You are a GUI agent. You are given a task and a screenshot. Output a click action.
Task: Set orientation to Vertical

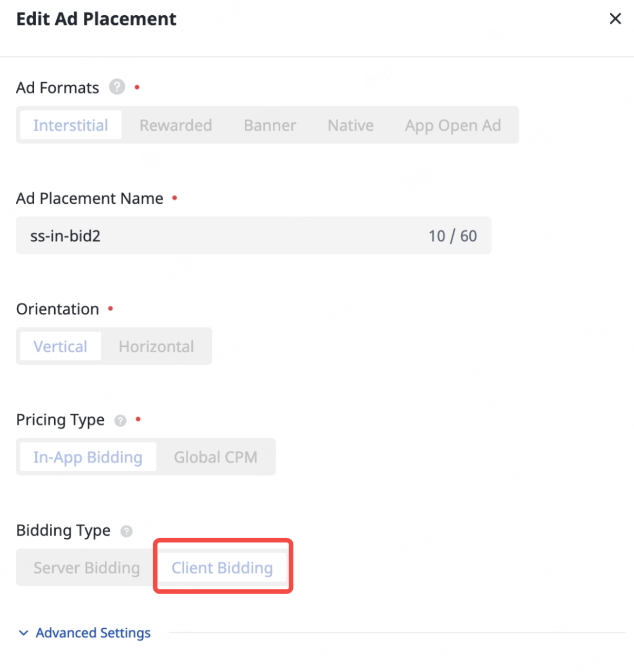point(61,347)
